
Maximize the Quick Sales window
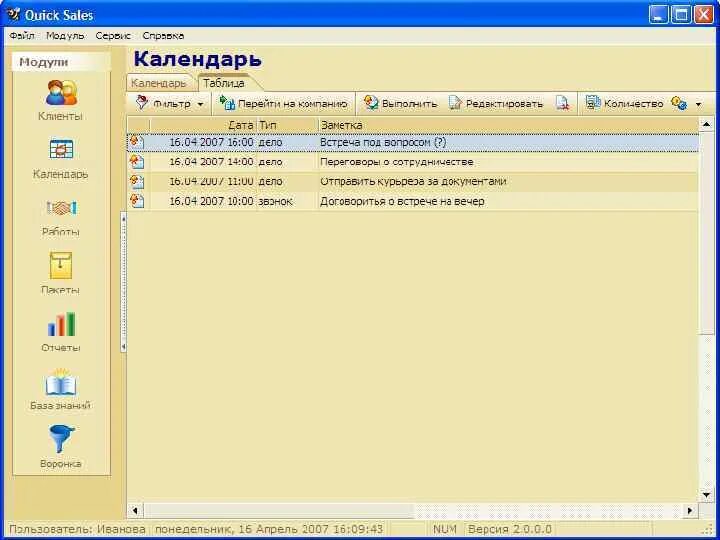pyautogui.click(x=681, y=15)
